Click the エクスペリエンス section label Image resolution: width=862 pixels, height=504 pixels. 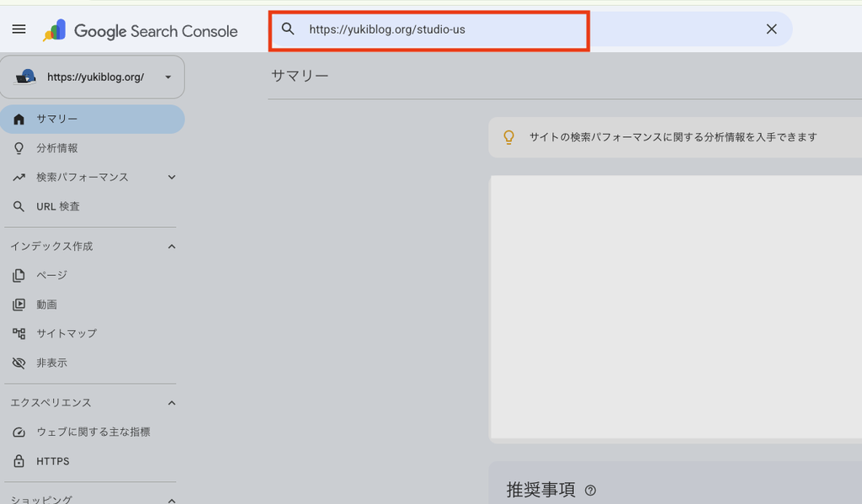51,403
